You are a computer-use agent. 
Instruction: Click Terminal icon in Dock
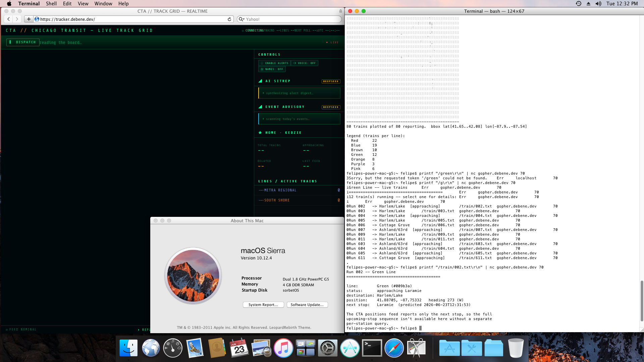[x=372, y=348]
